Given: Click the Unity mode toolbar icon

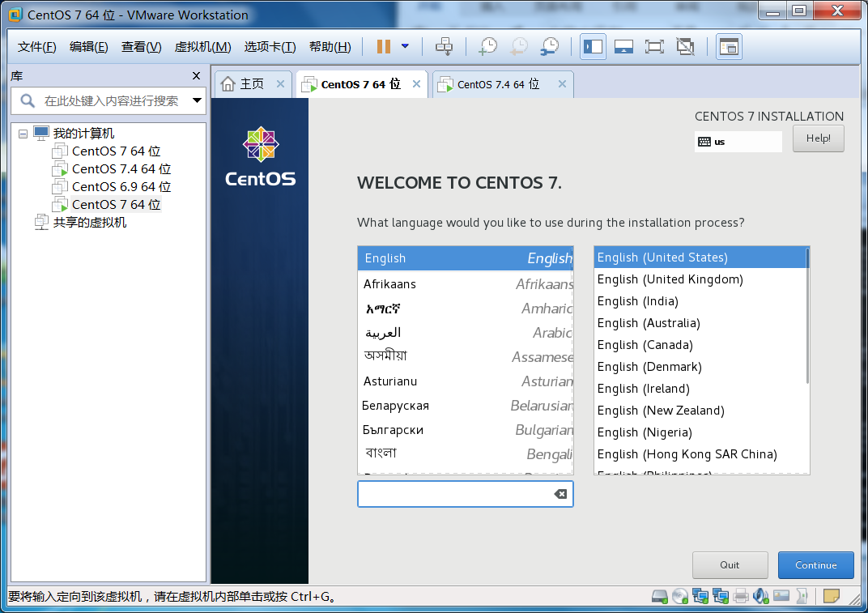Looking at the screenshot, I should coord(685,46).
